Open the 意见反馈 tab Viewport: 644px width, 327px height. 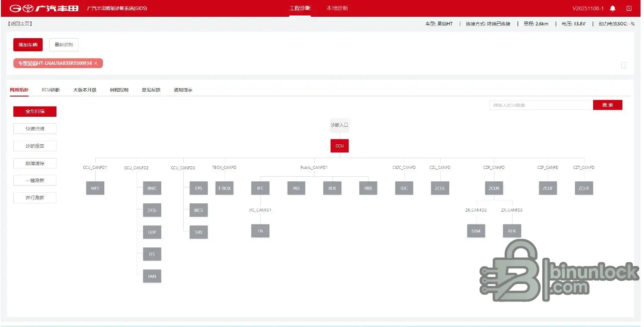point(151,90)
